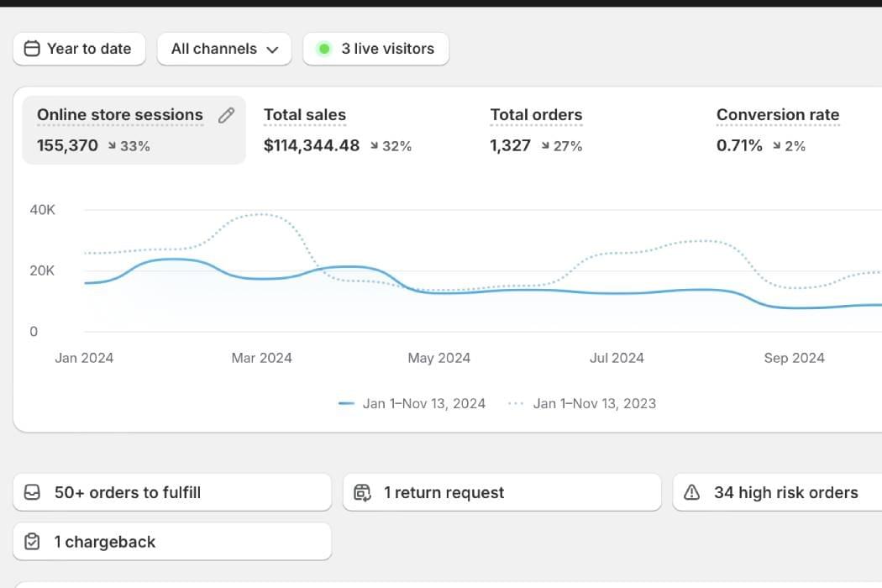Switch to the Total sales metric
The image size is (882, 588).
pos(305,115)
